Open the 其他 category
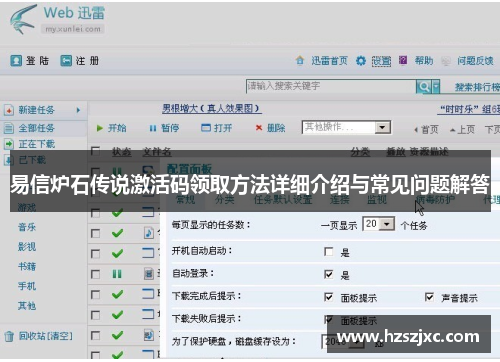This screenshot has height=362, width=500. click(27, 306)
